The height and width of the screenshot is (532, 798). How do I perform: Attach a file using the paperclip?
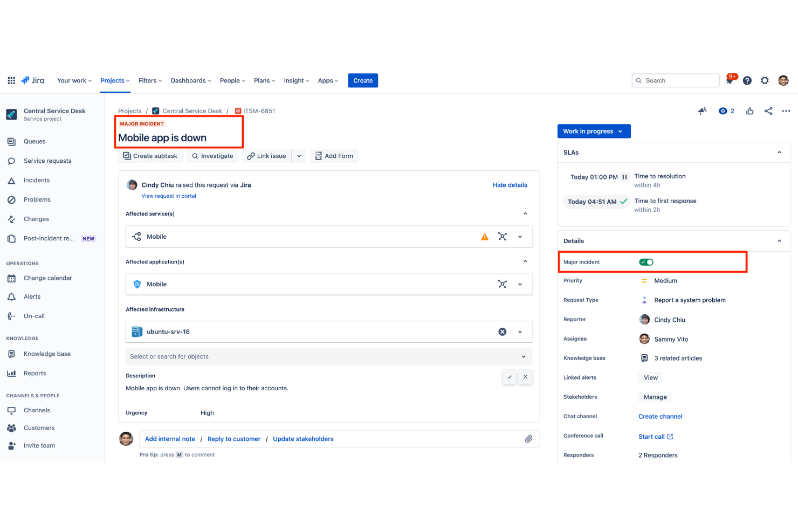[528, 439]
